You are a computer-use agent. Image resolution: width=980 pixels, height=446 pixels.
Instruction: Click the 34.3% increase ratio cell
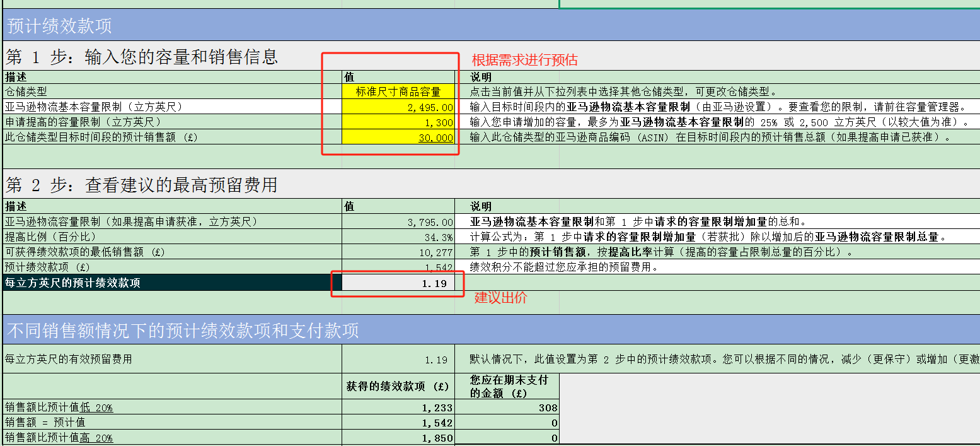click(398, 237)
